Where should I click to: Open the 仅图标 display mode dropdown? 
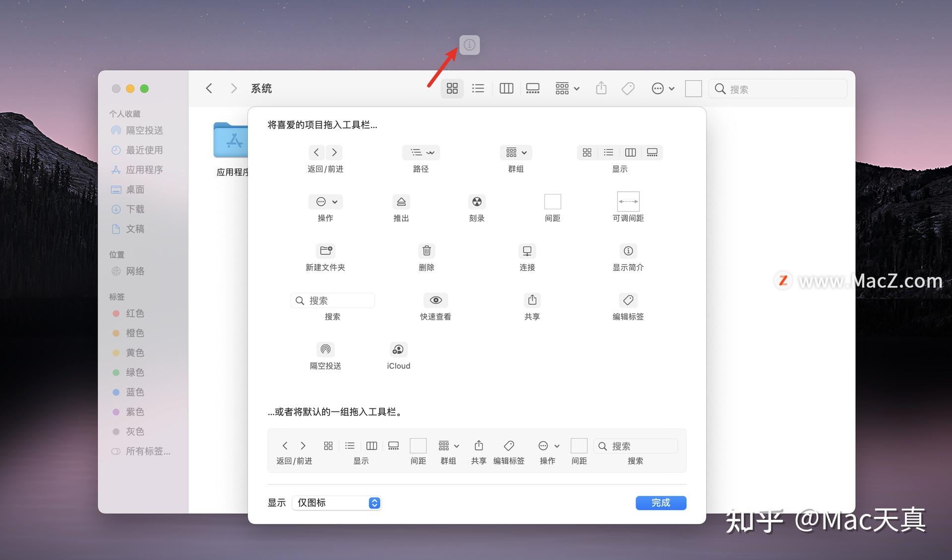[337, 503]
